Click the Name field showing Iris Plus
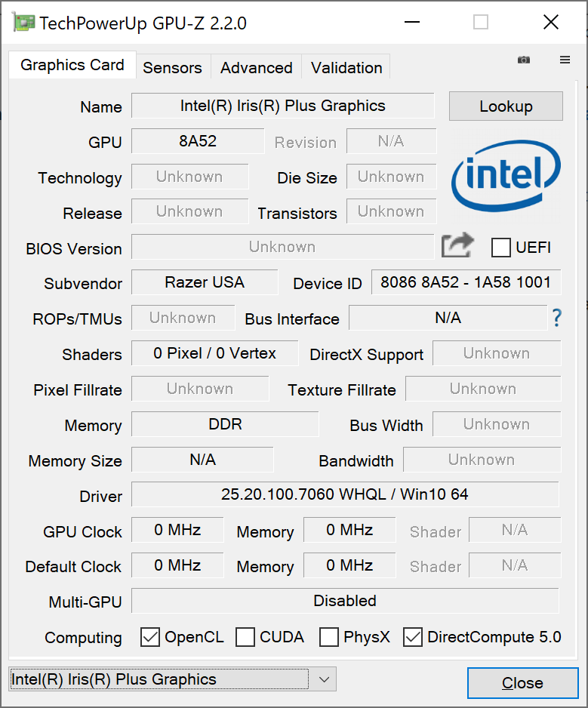Image resolution: width=588 pixels, height=708 pixels. coord(282,106)
